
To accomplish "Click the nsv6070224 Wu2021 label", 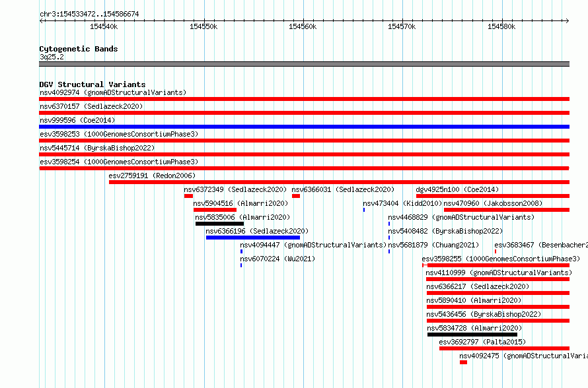I will (277, 259).
